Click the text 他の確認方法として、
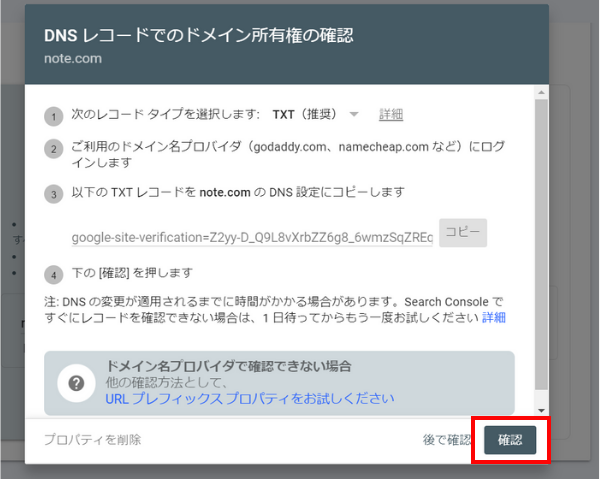 coord(167,382)
